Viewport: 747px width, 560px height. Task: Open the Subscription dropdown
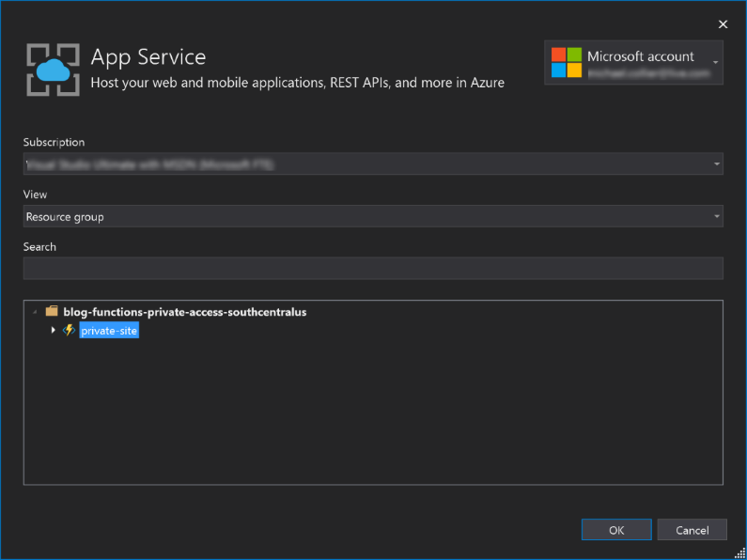pos(373,163)
